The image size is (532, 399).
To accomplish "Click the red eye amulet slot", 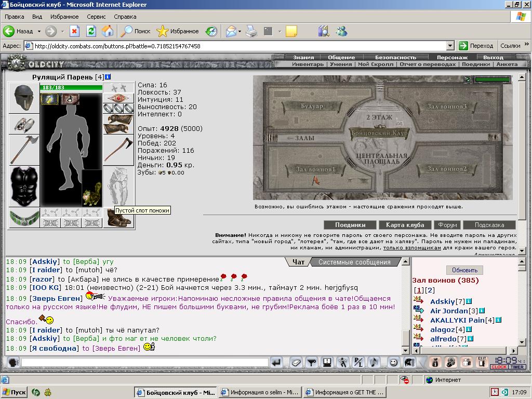I will pyautogui.click(x=118, y=98).
